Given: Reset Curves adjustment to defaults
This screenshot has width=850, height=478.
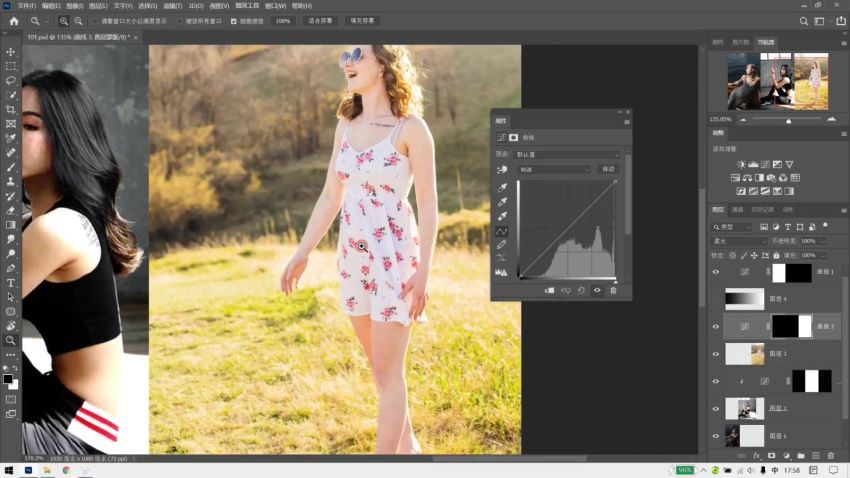Looking at the screenshot, I should pyautogui.click(x=581, y=290).
